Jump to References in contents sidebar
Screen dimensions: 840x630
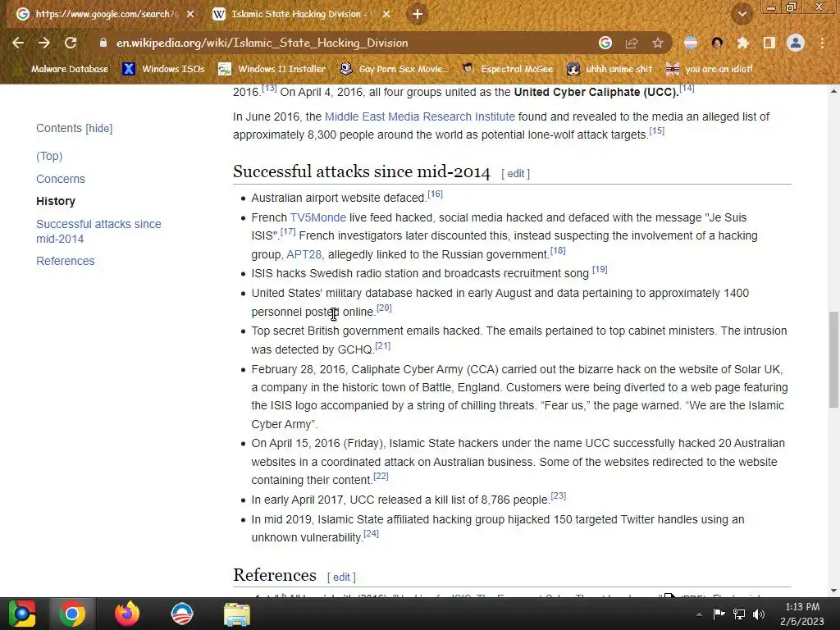pos(66,261)
